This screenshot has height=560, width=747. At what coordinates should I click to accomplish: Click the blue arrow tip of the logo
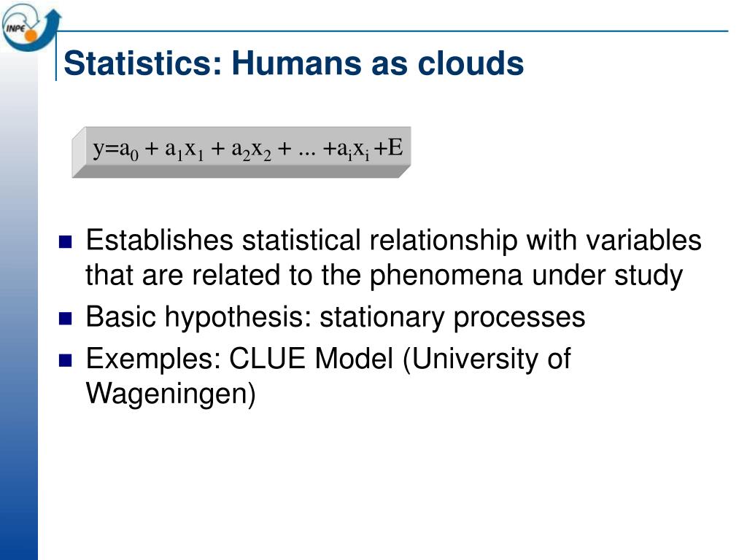pyautogui.click(x=54, y=15)
